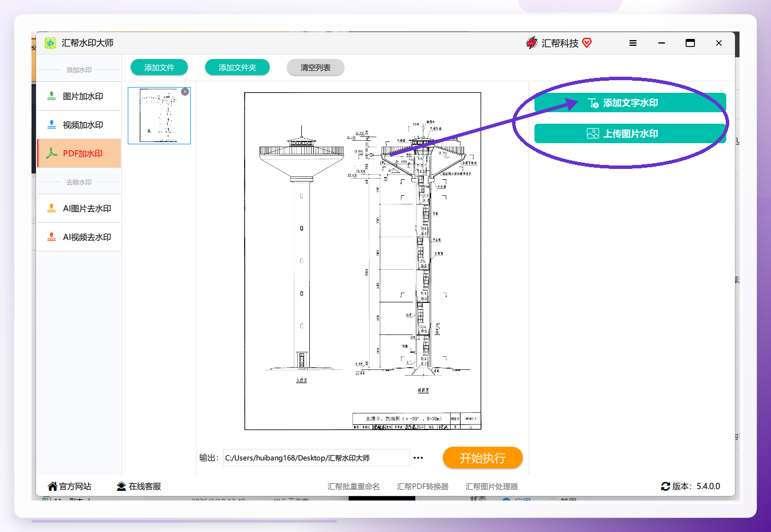Select the PDF page thumbnail
The width and height of the screenshot is (771, 532).
coord(159,116)
